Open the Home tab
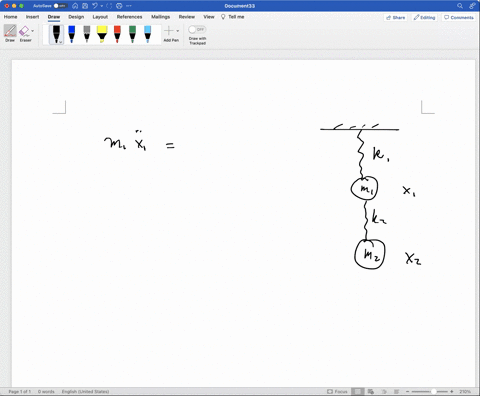The width and height of the screenshot is (480, 396). (x=10, y=17)
